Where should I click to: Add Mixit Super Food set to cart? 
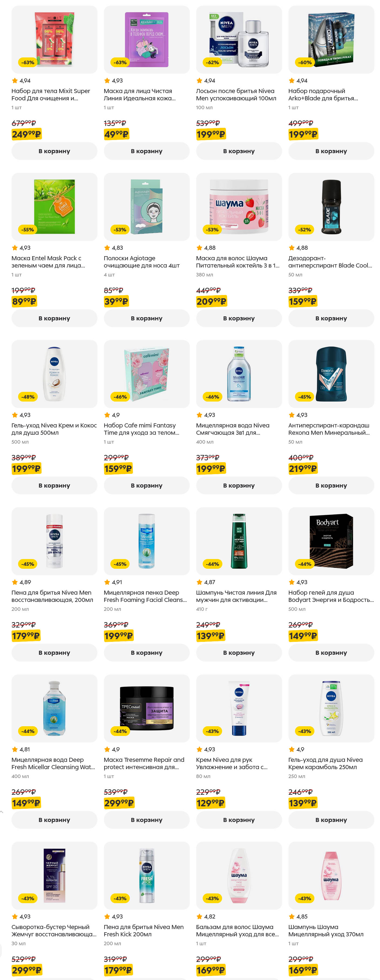(54, 151)
